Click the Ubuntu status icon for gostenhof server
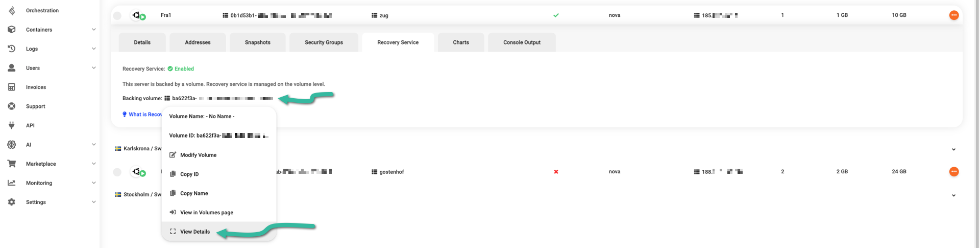The image size is (980, 248). (138, 172)
